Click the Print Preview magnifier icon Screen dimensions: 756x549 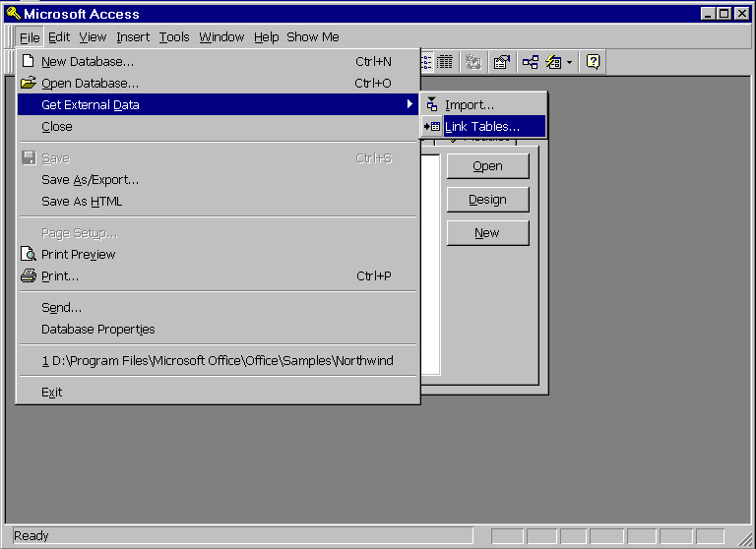pos(29,254)
